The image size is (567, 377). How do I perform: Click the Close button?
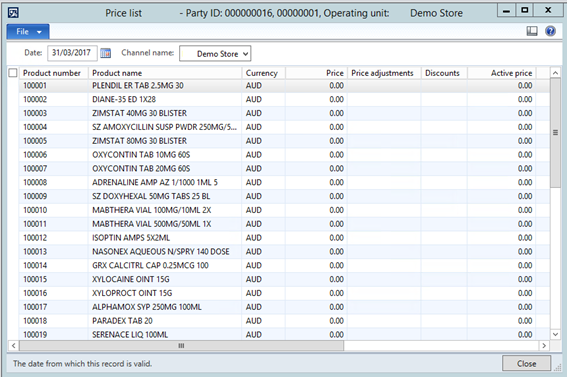(526, 364)
